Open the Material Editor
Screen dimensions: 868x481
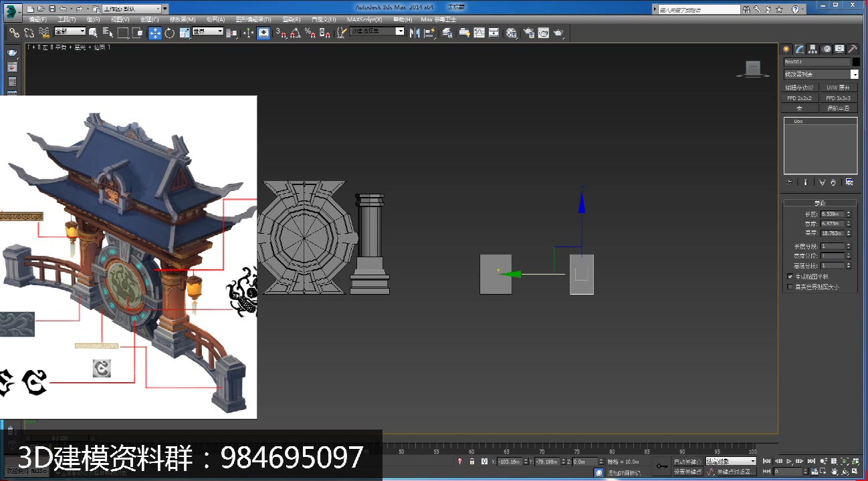tap(512, 32)
